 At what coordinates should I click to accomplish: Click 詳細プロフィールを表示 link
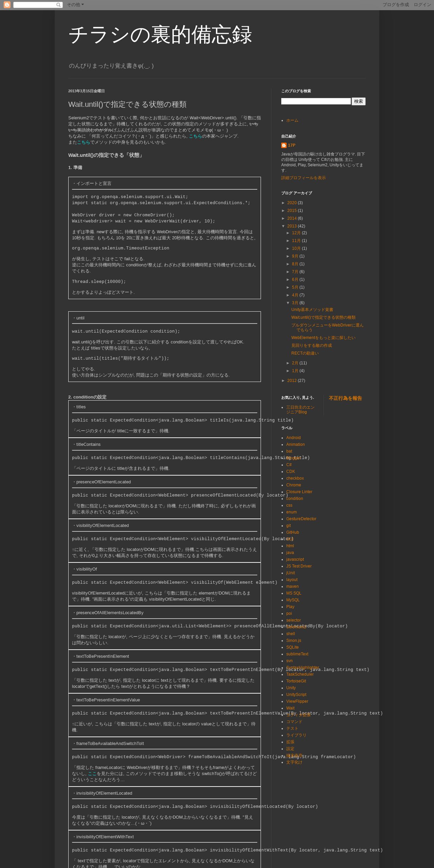click(304, 178)
